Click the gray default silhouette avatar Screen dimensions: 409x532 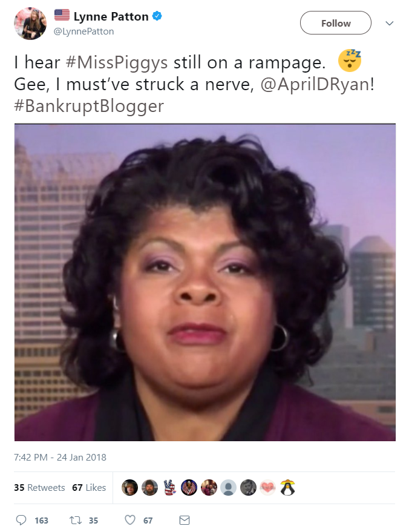[229, 488]
